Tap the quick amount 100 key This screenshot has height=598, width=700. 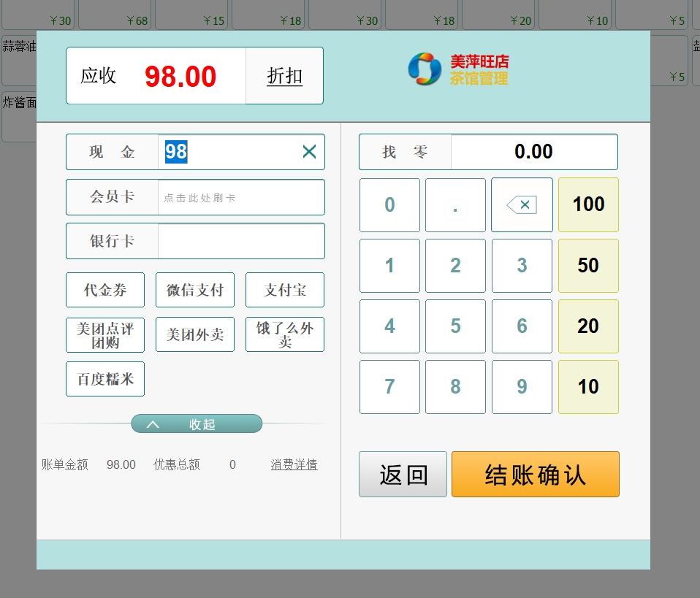click(588, 204)
